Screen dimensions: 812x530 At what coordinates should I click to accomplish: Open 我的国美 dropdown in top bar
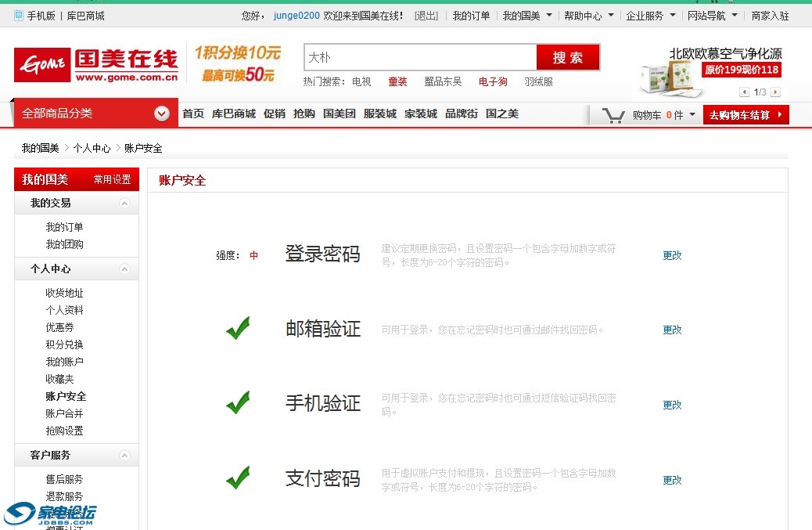click(527, 16)
